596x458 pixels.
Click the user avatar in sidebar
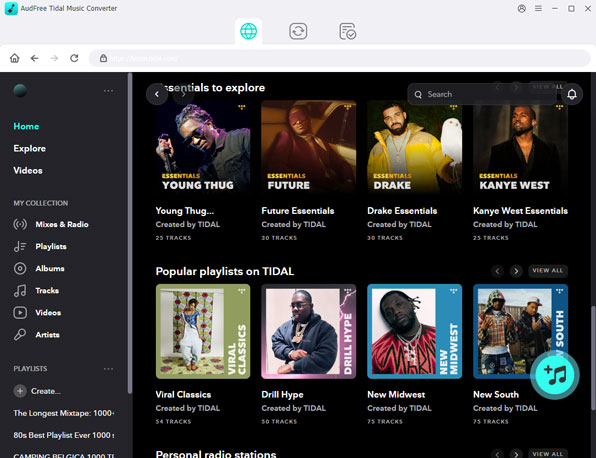[x=20, y=91]
